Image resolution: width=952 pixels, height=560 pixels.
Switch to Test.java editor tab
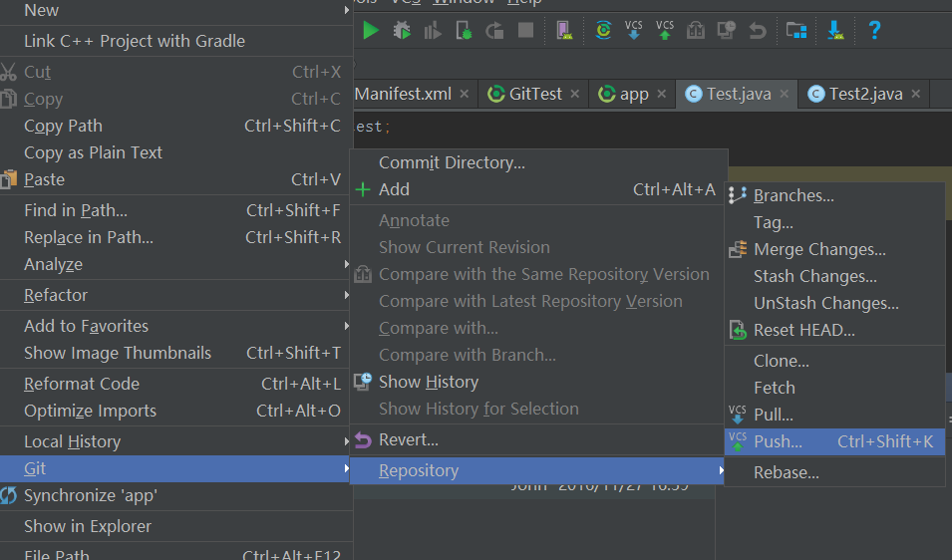(737, 94)
